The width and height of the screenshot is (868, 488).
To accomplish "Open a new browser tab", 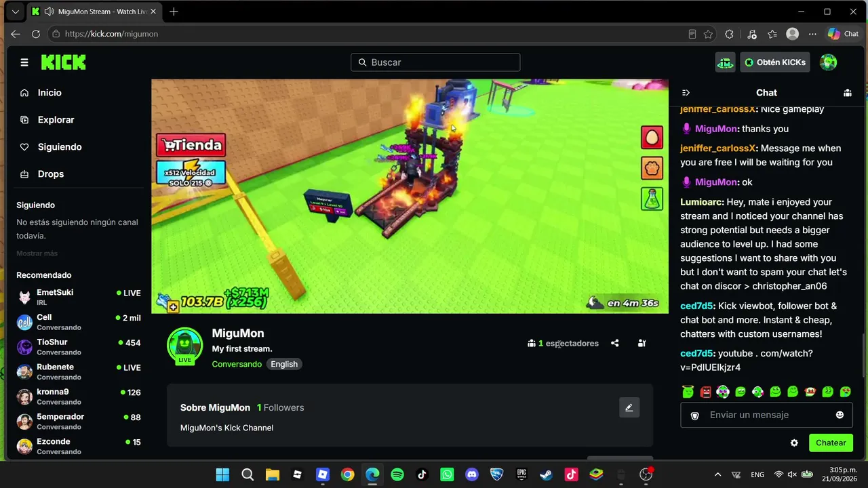I will (174, 12).
